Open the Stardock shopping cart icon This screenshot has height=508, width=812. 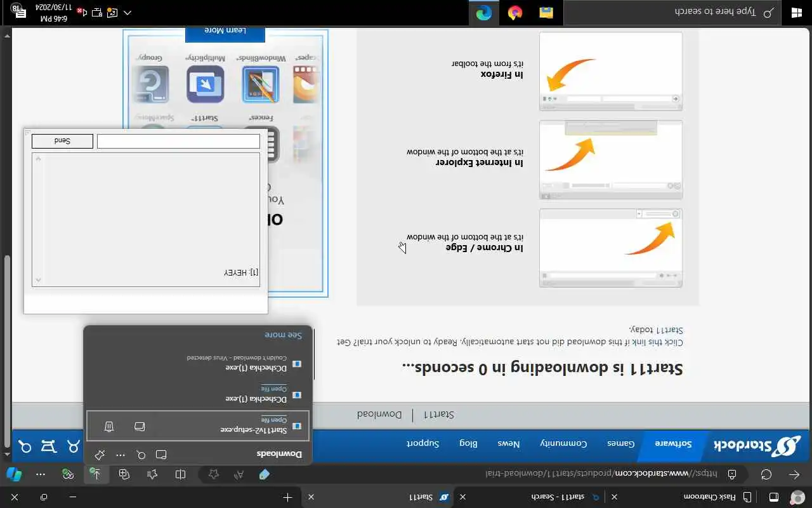49,446
